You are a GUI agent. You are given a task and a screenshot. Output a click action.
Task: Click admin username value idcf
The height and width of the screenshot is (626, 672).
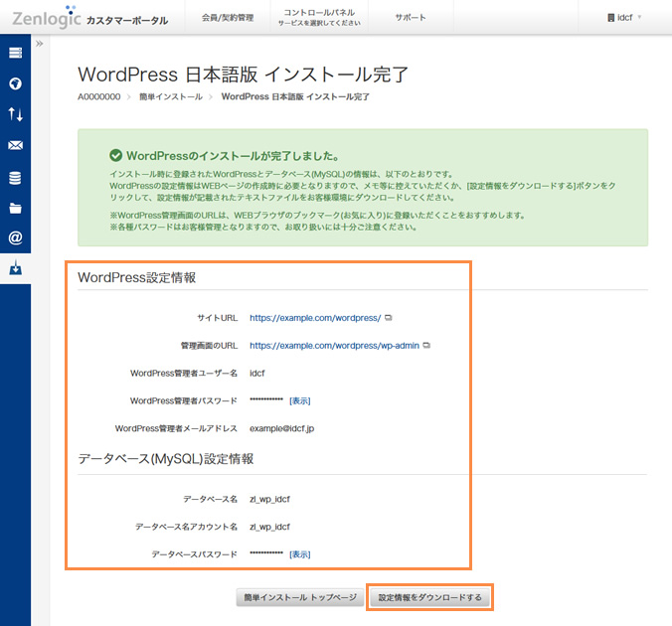tap(257, 374)
